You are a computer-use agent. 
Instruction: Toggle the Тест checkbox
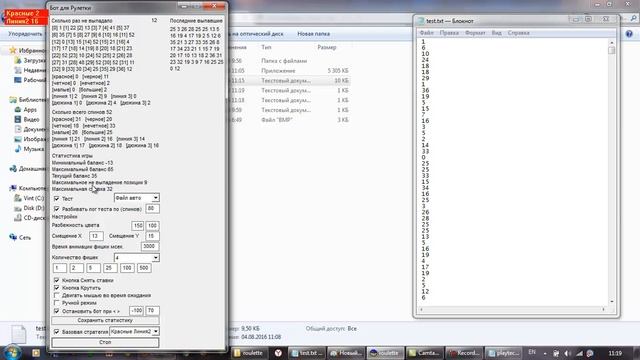pyautogui.click(x=57, y=199)
